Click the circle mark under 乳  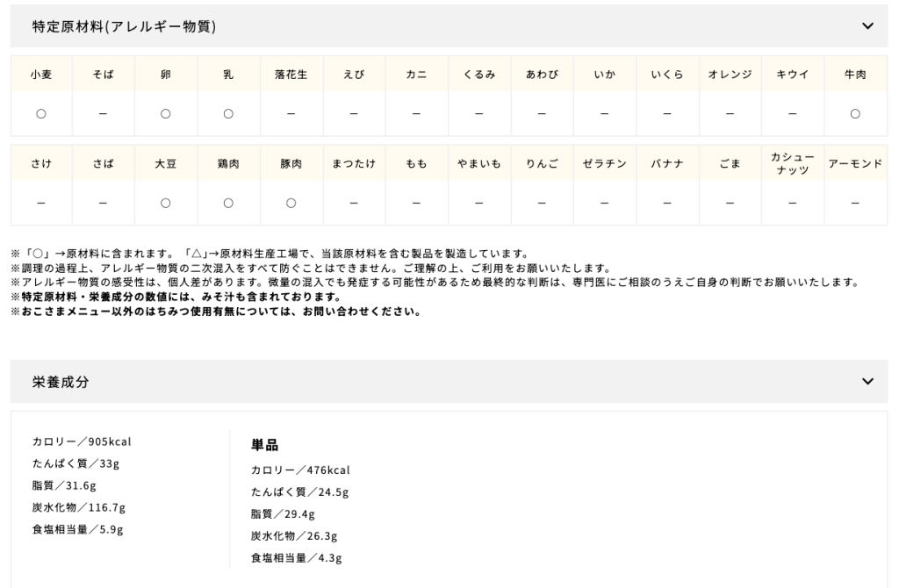[228, 113]
